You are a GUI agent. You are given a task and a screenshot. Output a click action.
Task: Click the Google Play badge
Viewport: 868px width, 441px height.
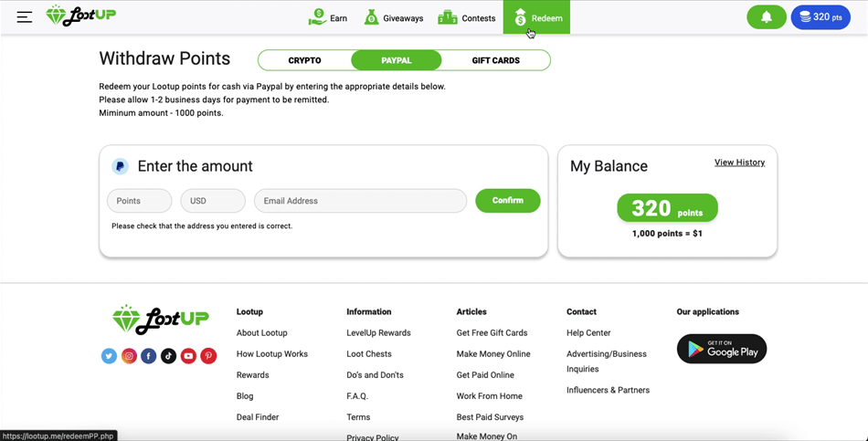[722, 349]
